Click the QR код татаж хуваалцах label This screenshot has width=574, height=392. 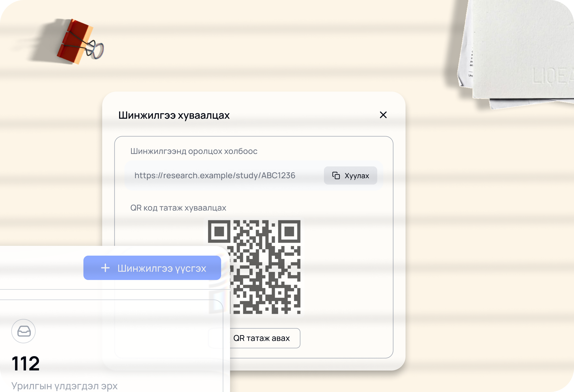point(178,208)
